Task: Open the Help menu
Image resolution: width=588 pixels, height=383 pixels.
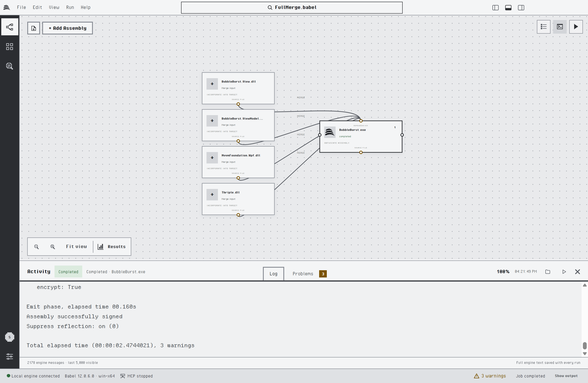Action: (86, 7)
